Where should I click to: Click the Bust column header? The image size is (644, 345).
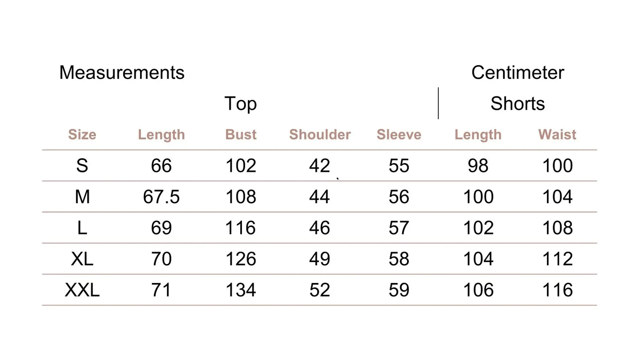pyautogui.click(x=241, y=134)
